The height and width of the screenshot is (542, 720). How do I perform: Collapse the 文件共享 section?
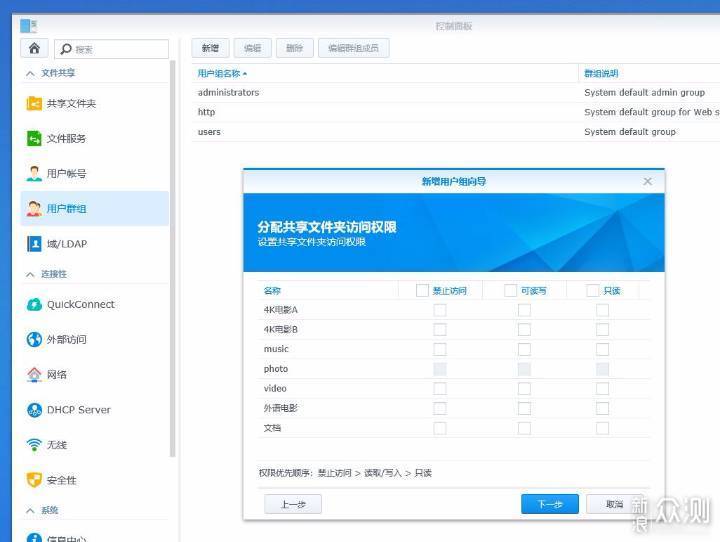point(30,73)
